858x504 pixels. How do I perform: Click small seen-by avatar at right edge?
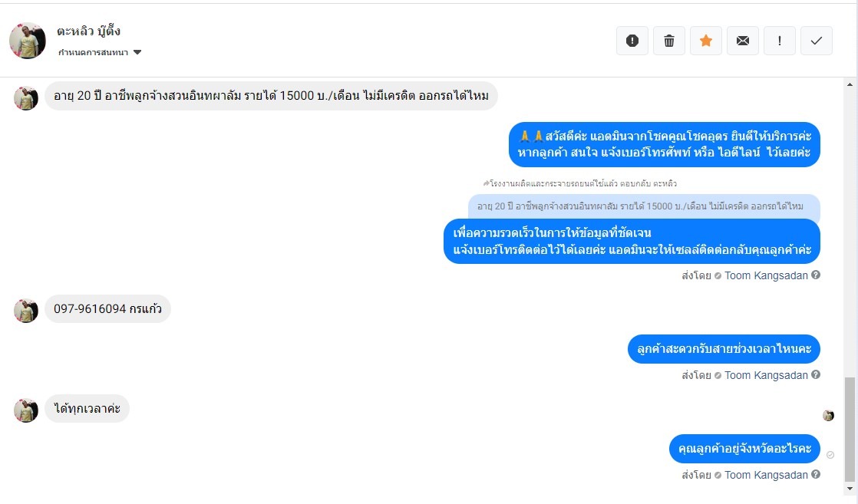[x=828, y=416]
